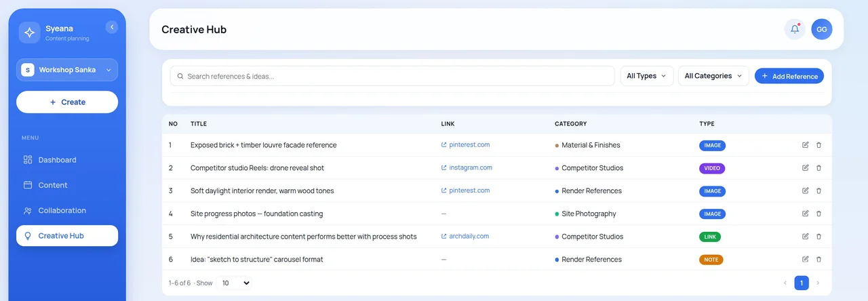
Task: Click the Create button
Action: tap(67, 102)
